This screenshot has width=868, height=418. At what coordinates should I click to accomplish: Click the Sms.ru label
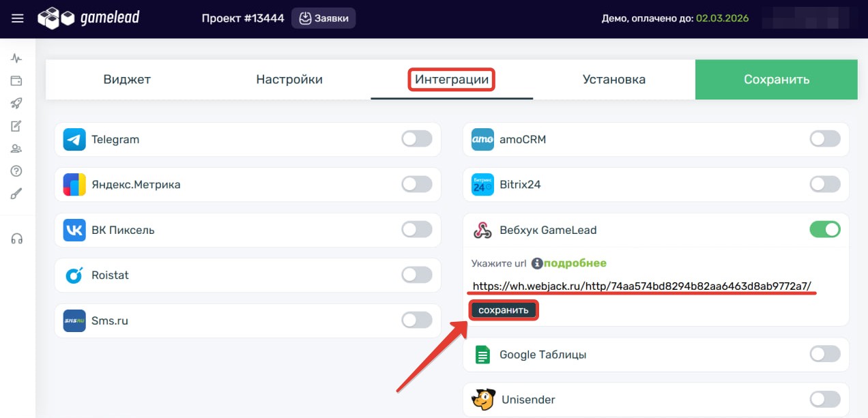[x=110, y=320]
